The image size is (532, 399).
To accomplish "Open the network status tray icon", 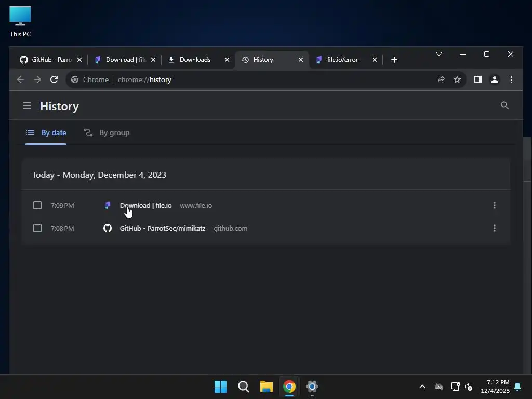I will 455,387.
